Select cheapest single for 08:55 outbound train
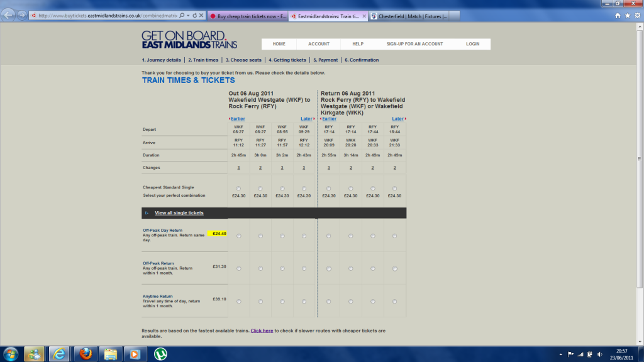 click(282, 189)
